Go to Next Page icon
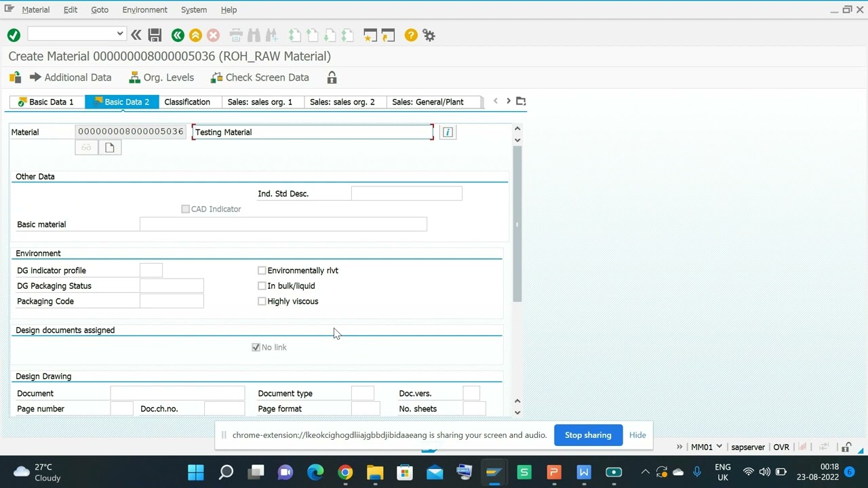 330,35
